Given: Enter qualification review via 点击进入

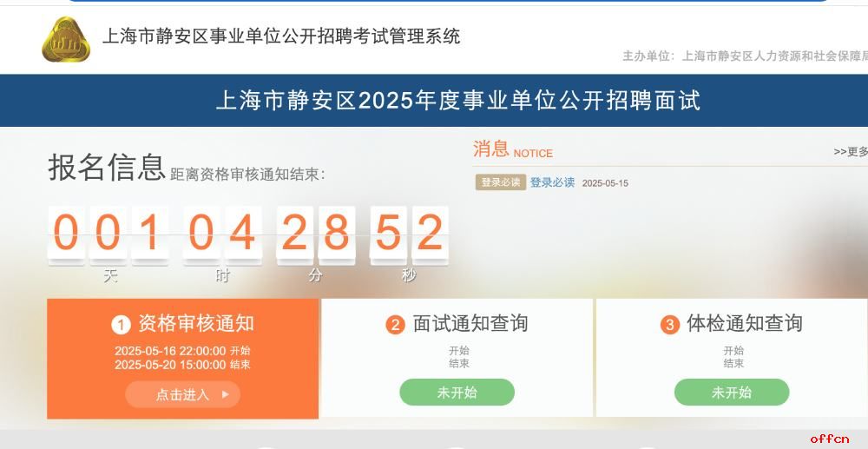Looking at the screenshot, I should (182, 395).
